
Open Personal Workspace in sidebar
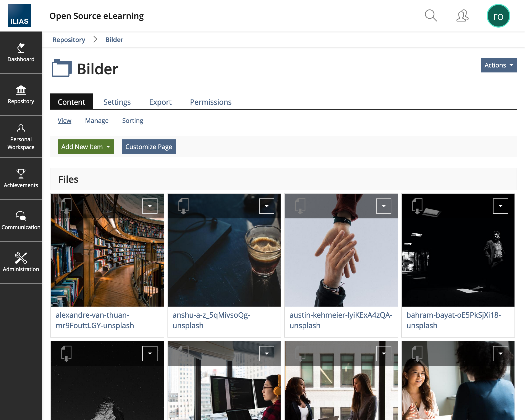coord(21,136)
